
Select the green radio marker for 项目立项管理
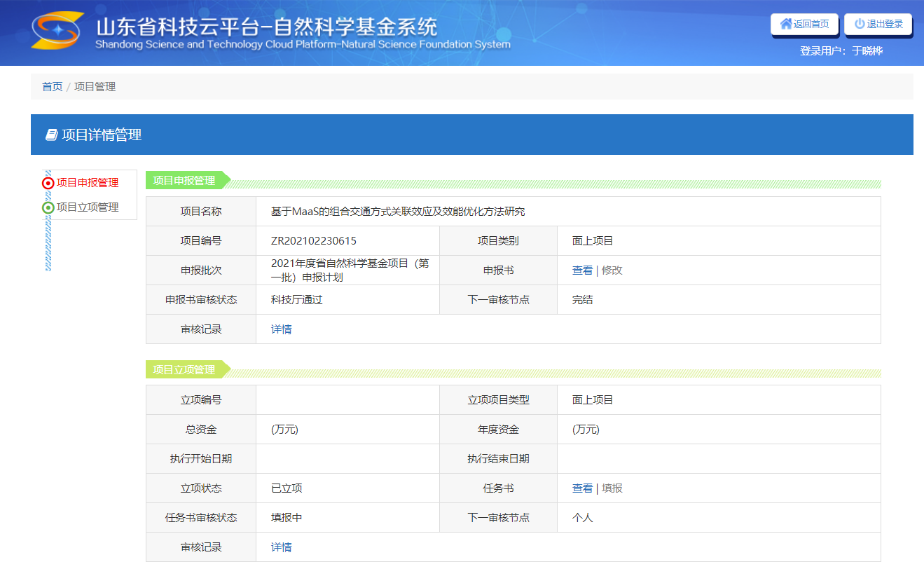pos(48,207)
